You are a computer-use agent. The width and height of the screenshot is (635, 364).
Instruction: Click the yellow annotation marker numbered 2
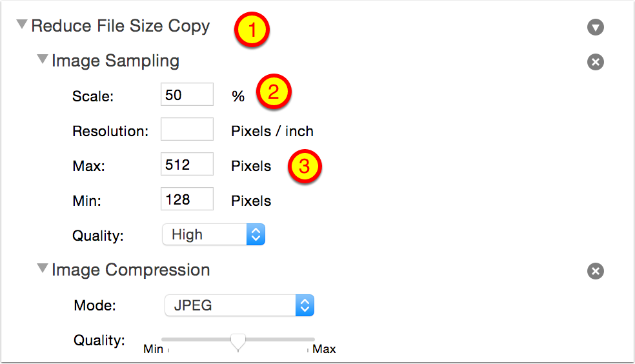[274, 92]
